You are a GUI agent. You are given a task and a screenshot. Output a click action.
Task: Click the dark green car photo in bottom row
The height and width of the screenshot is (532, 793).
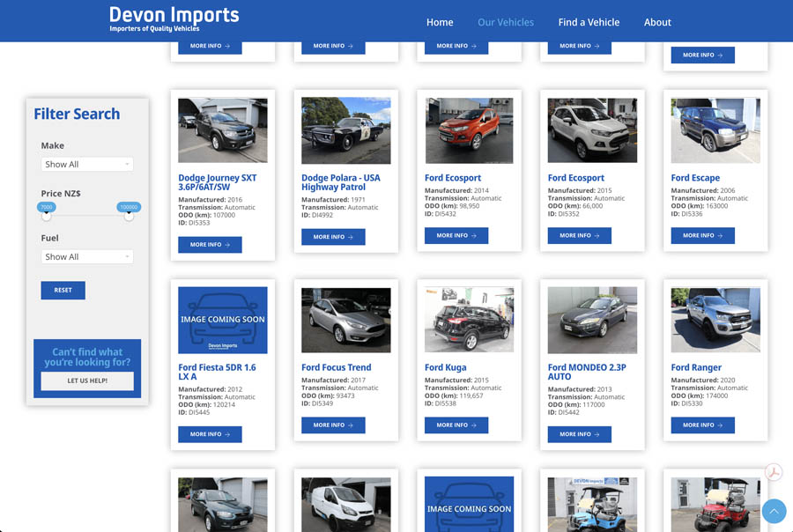coord(223,505)
